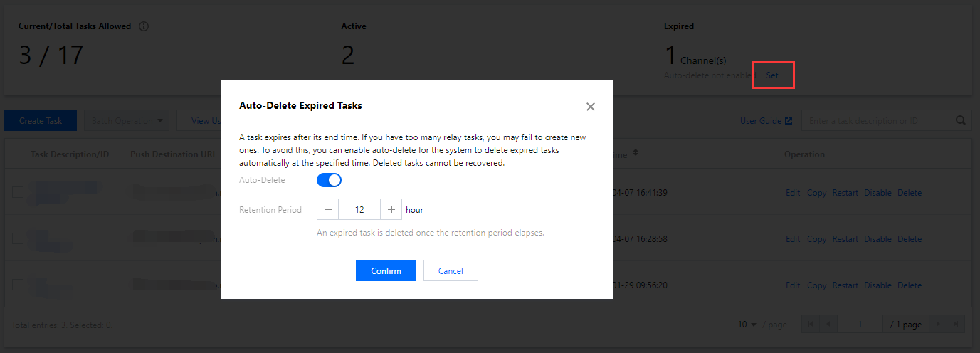Screen dimensions: 980x353
Task: Click the Retention Period hour input field
Action: [x=359, y=210]
